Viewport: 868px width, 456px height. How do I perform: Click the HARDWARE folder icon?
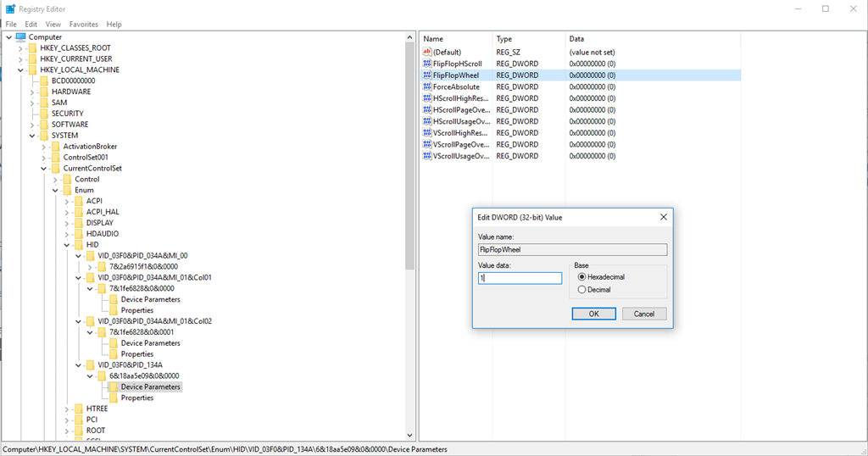pyautogui.click(x=44, y=92)
